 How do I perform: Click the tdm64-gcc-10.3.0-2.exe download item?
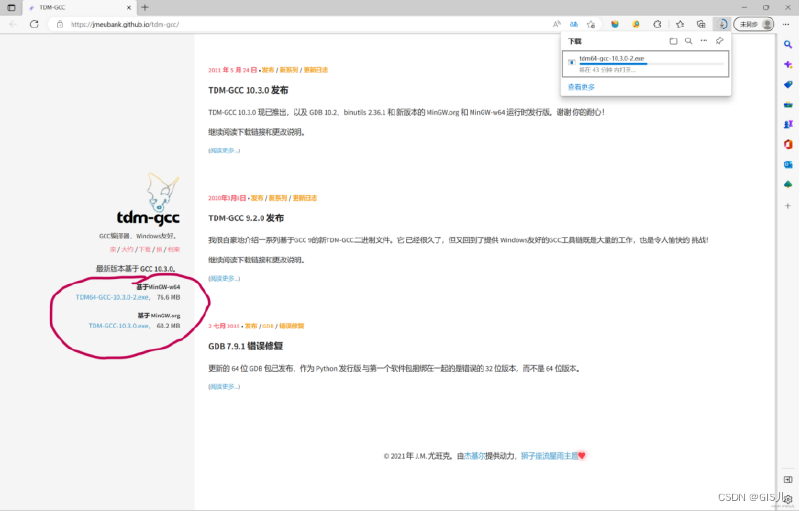pos(645,64)
